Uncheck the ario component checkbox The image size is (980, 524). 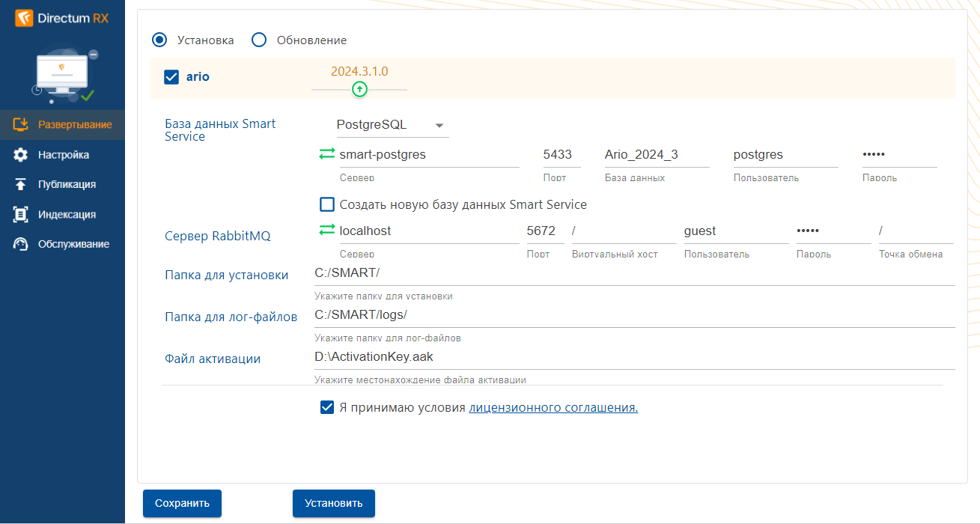pyautogui.click(x=171, y=76)
